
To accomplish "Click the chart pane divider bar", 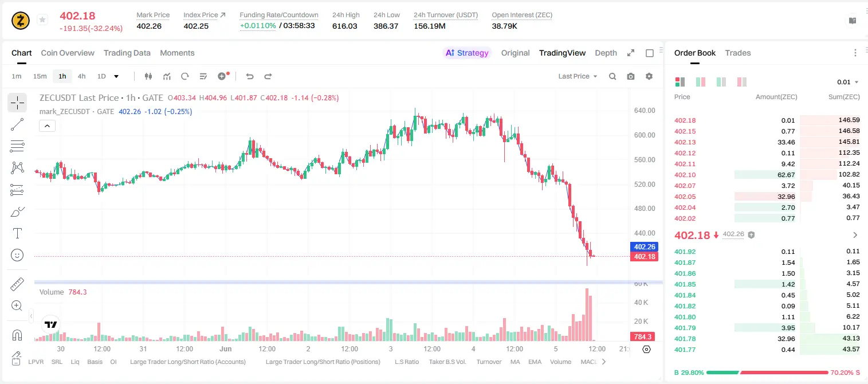I will (x=348, y=282).
